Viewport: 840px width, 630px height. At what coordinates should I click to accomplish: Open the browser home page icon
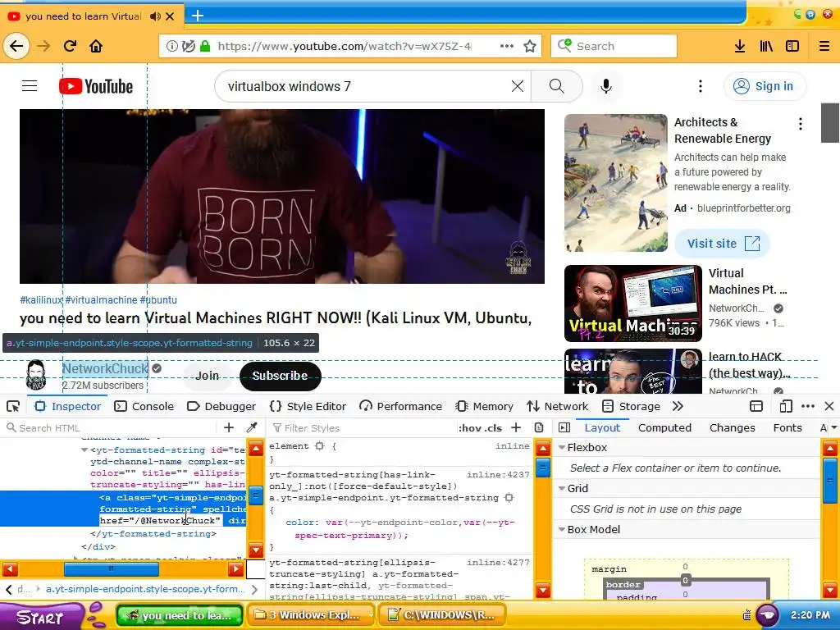[96, 46]
